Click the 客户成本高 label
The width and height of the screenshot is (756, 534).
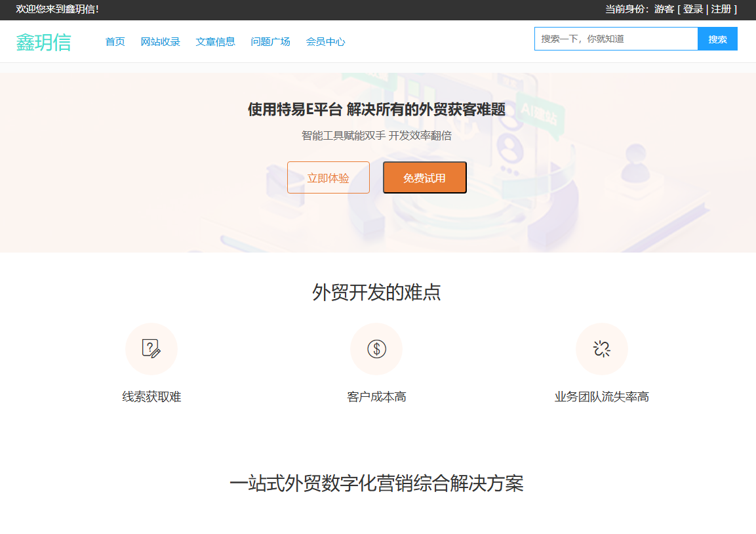376,397
